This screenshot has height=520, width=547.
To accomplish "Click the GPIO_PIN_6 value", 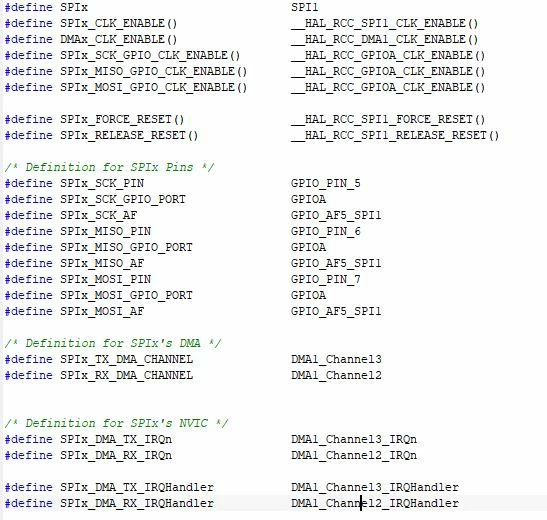I will point(325,232).
